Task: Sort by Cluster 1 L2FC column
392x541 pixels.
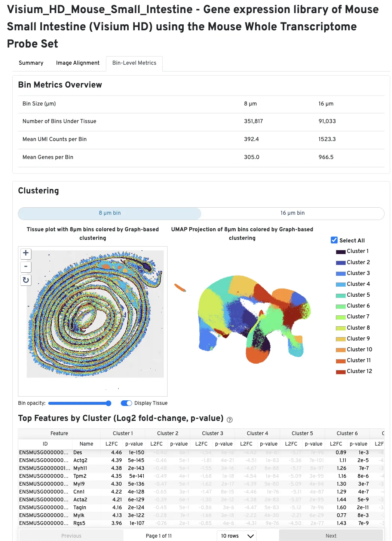Action: (x=111, y=444)
